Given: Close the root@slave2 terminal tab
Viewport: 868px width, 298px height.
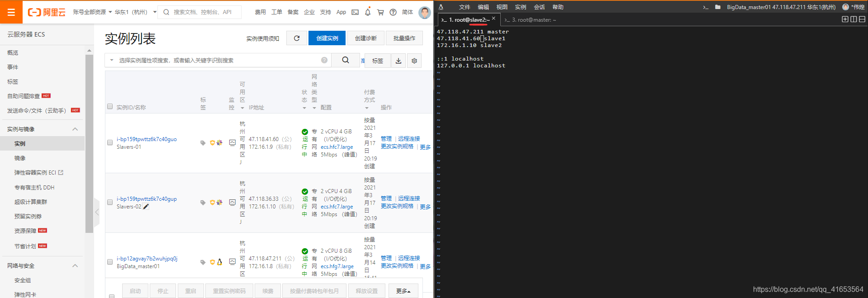Looking at the screenshot, I should (x=493, y=19).
